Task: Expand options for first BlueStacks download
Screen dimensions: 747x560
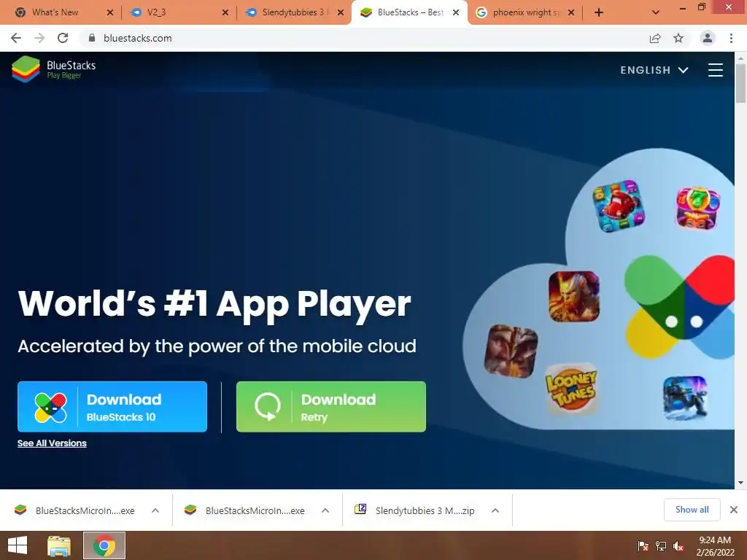Action: point(155,510)
